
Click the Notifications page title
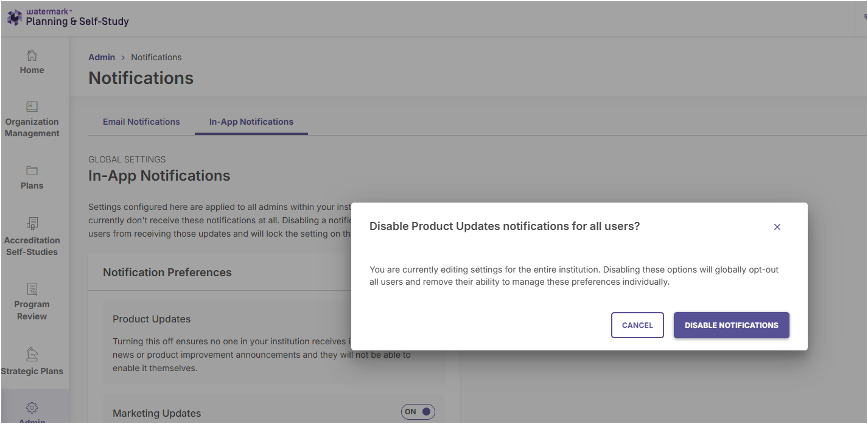[x=141, y=78]
